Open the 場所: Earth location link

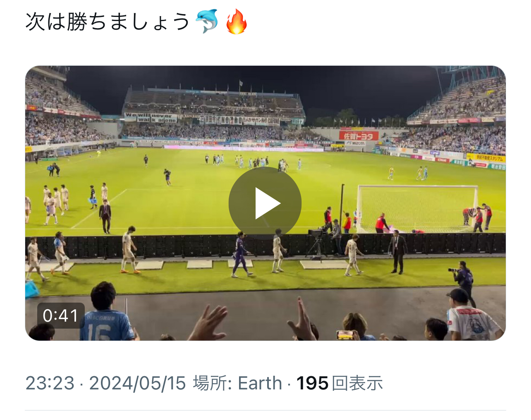[x=237, y=383]
